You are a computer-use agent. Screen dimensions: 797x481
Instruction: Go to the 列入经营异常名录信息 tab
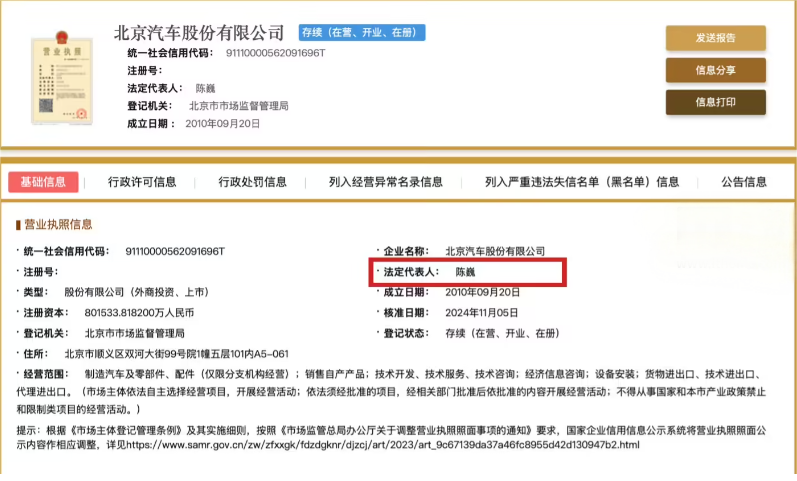(x=385, y=182)
